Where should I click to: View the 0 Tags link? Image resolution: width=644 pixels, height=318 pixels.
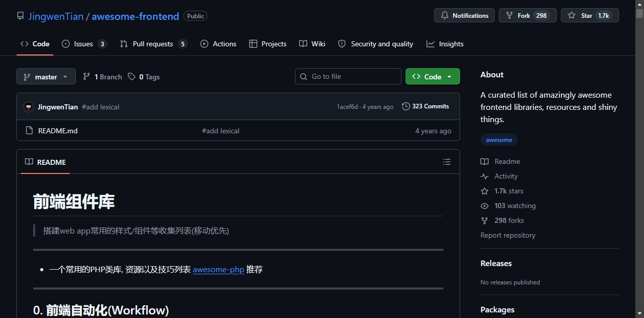coord(144,77)
